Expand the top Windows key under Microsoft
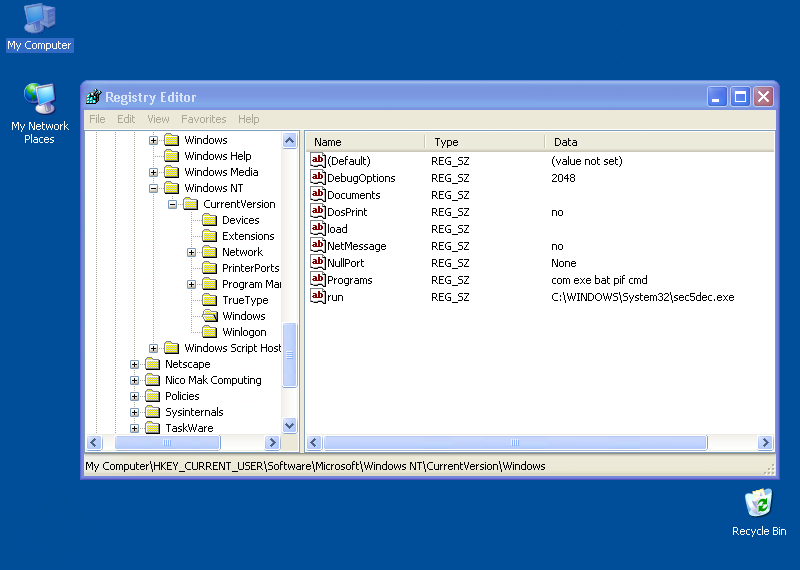The height and width of the screenshot is (570, 800). pyautogui.click(x=153, y=140)
